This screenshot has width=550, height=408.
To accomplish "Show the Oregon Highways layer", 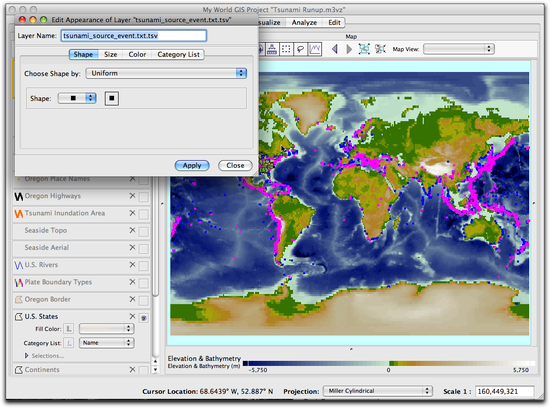I will pos(143,197).
